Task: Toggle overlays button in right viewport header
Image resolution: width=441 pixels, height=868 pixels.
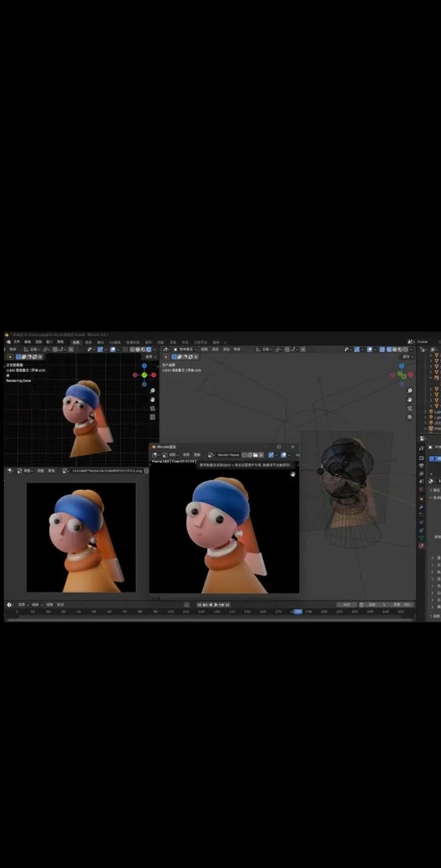Action: 370,349
